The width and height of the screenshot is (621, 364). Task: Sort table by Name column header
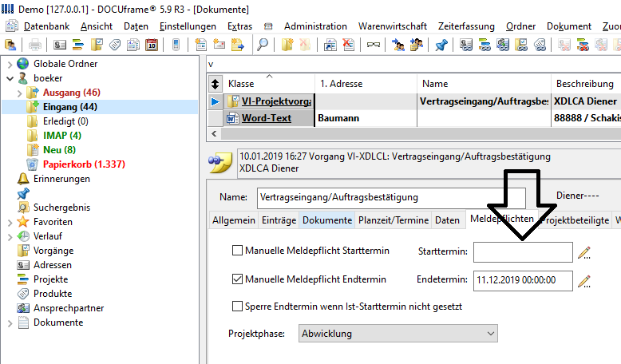pos(484,84)
